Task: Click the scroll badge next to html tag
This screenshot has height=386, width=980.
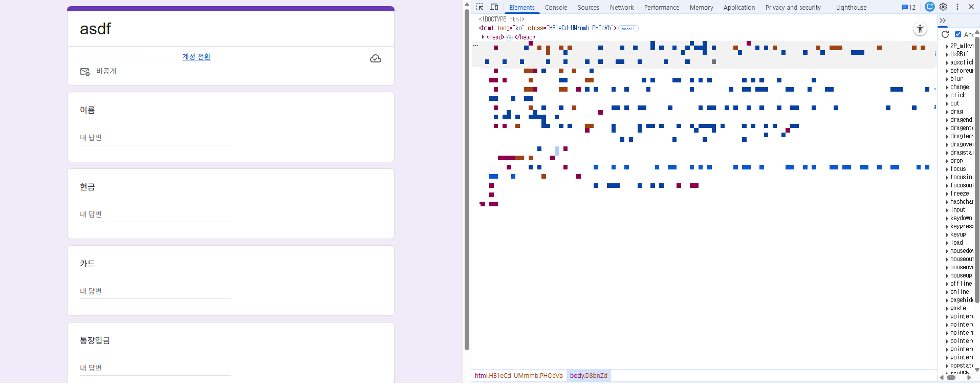Action: (x=628, y=29)
